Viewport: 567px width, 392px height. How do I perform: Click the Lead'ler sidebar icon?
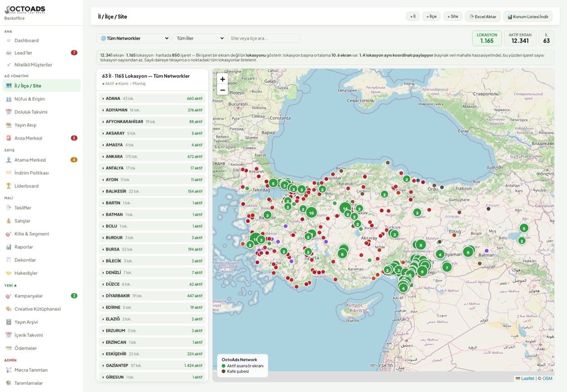(9, 53)
